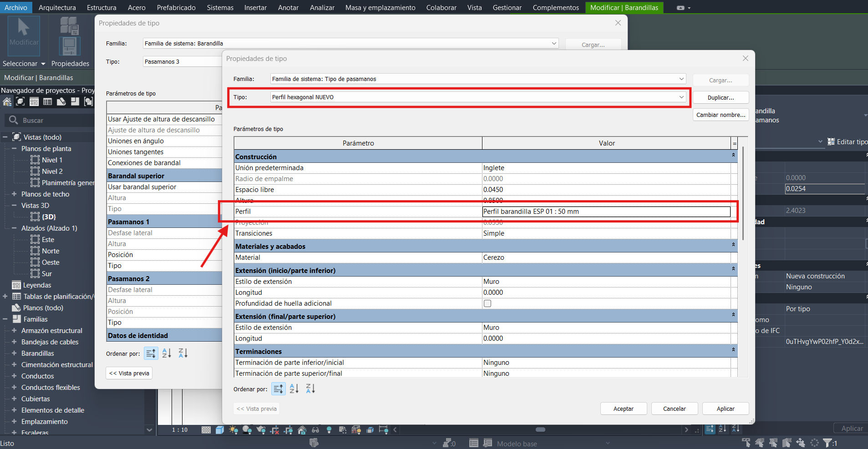The image size is (868, 449).
Task: Click the selection filter funnel icon
Action: click(x=827, y=443)
